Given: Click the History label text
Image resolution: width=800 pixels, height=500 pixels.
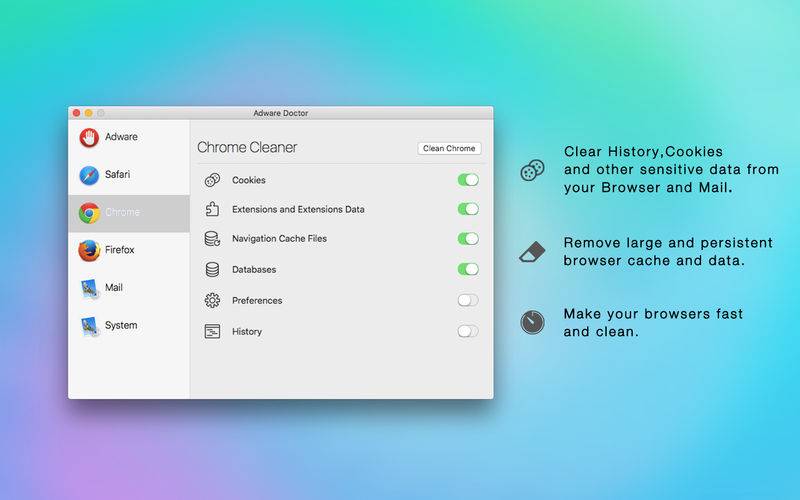Looking at the screenshot, I should click(247, 332).
